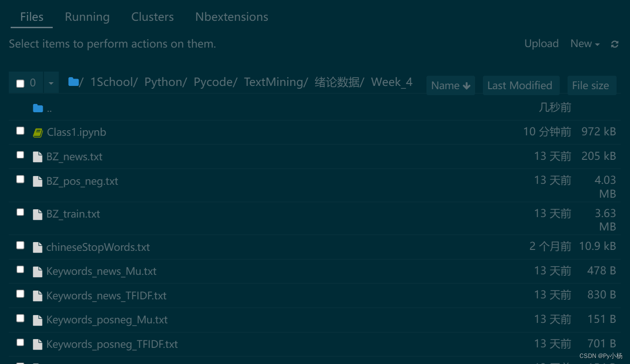Image resolution: width=630 pixels, height=364 pixels.
Task: Open the Nbextensions tab
Action: pos(231,17)
